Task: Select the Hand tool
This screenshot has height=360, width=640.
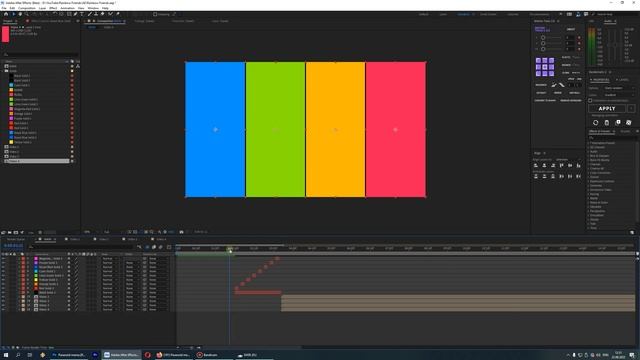Action: pyautogui.click(x=20, y=14)
